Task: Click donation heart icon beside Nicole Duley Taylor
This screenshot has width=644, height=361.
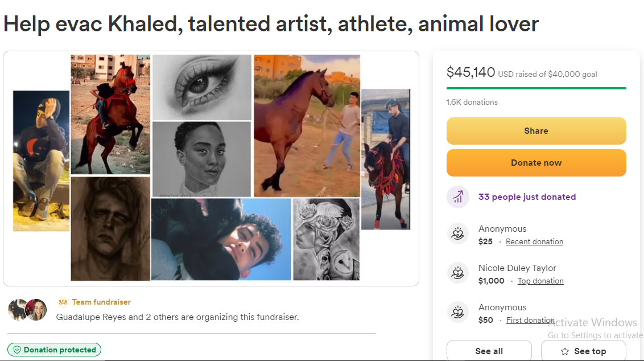Action: pos(458,273)
